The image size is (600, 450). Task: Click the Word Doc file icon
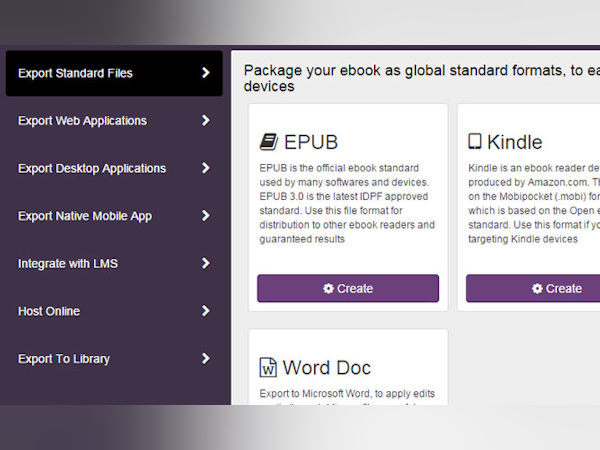268,367
